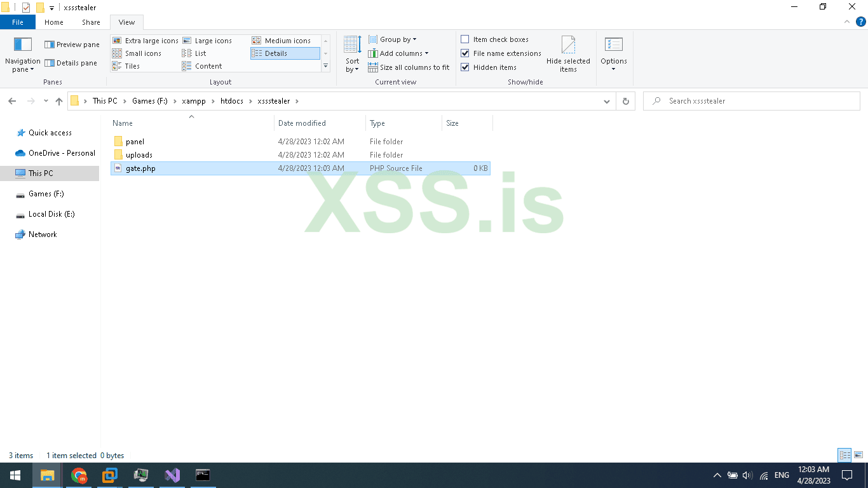Open the Customize Quick Access Toolbar arrow
Image resolution: width=868 pixels, height=488 pixels.
tap(51, 8)
